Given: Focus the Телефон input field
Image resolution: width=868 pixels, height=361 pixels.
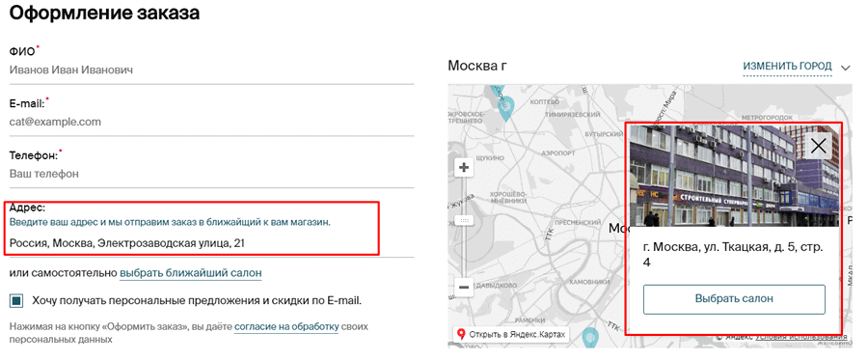Looking at the screenshot, I should tap(211, 174).
